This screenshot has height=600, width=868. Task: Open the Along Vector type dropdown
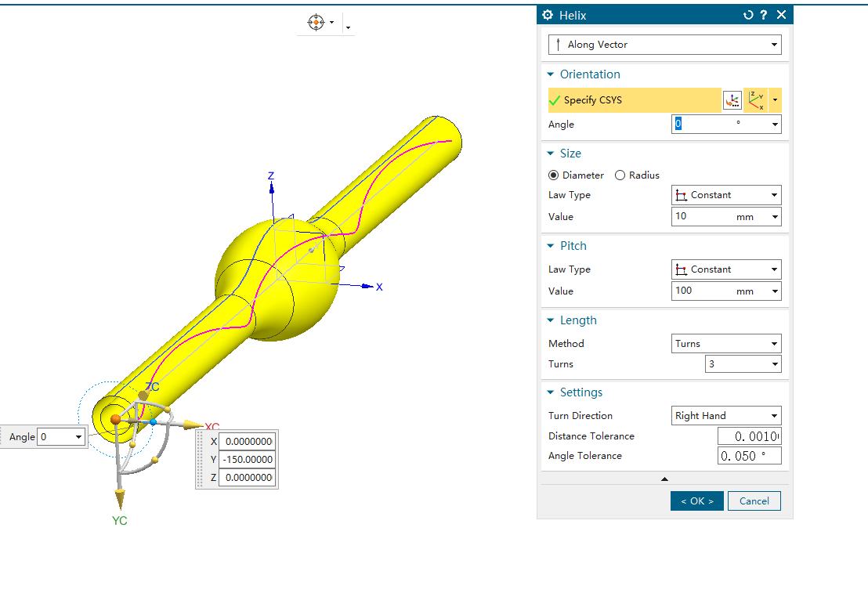pos(665,45)
